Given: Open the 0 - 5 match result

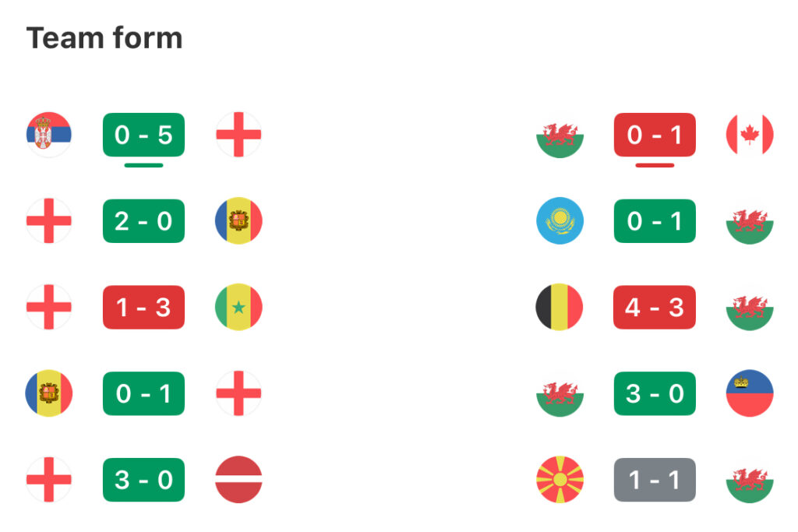Looking at the screenshot, I should [x=144, y=135].
